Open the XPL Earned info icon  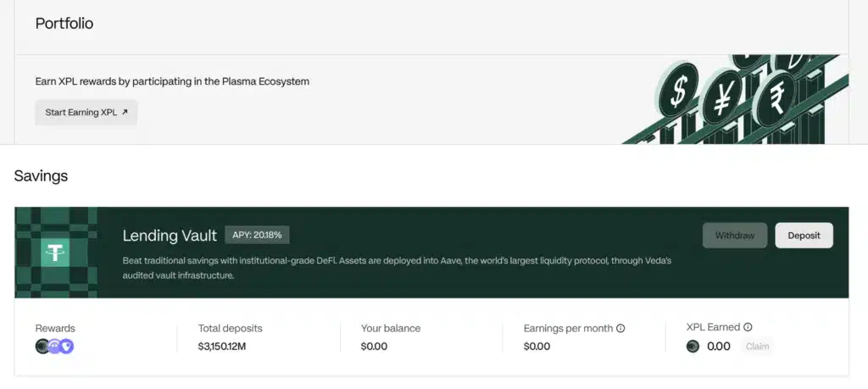748,327
